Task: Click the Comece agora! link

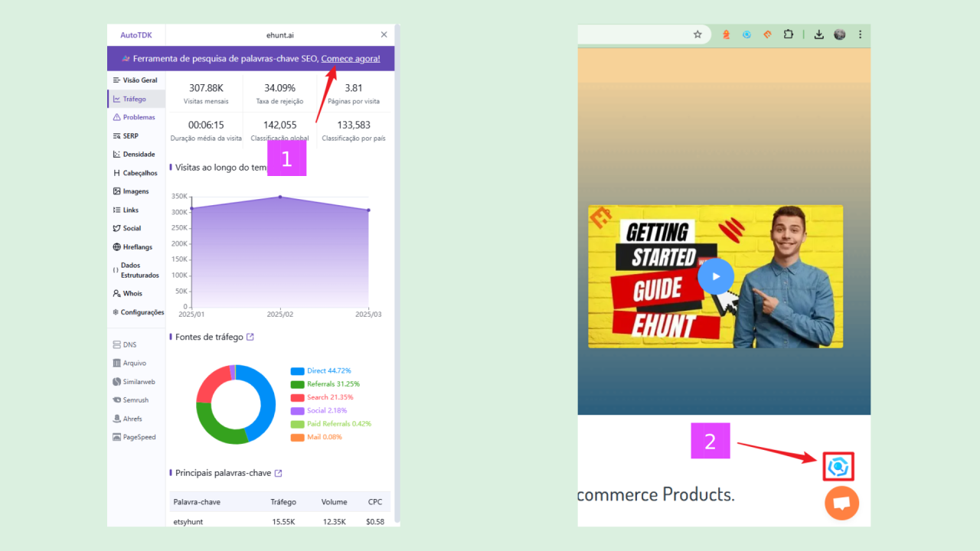Action: click(351, 58)
